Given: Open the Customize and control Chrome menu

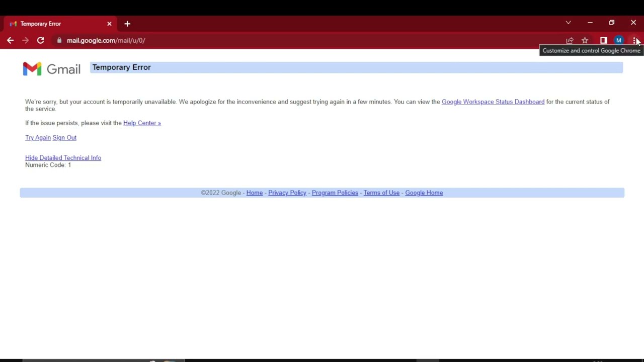Looking at the screenshot, I should pos(635,40).
